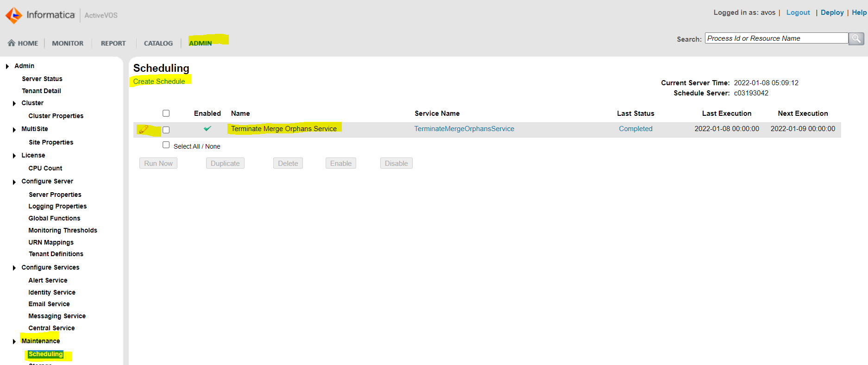868x365 pixels.
Task: Expand the Admin tree node arrow
Action: 7,66
